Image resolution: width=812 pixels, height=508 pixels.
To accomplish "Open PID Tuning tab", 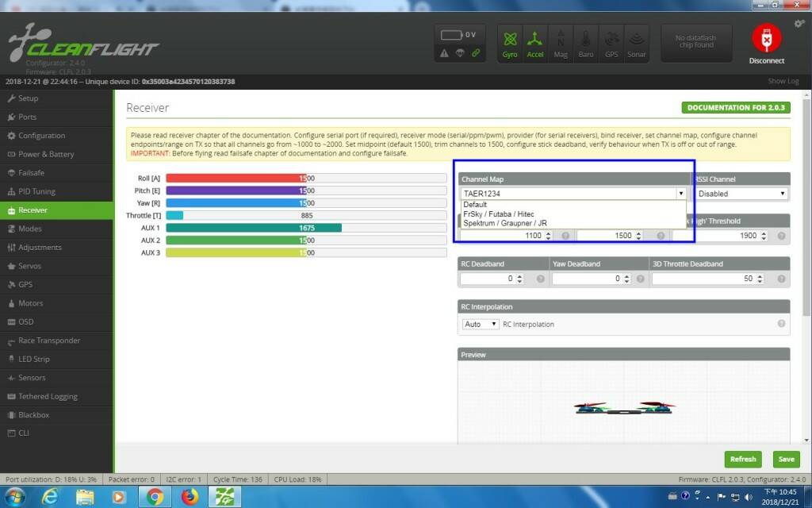I will click(56, 191).
